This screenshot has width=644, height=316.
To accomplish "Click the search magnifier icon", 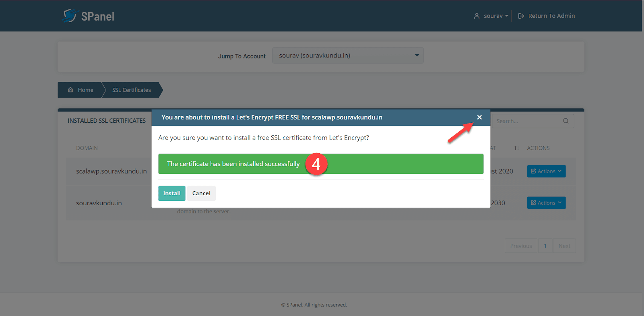I will pyautogui.click(x=566, y=121).
